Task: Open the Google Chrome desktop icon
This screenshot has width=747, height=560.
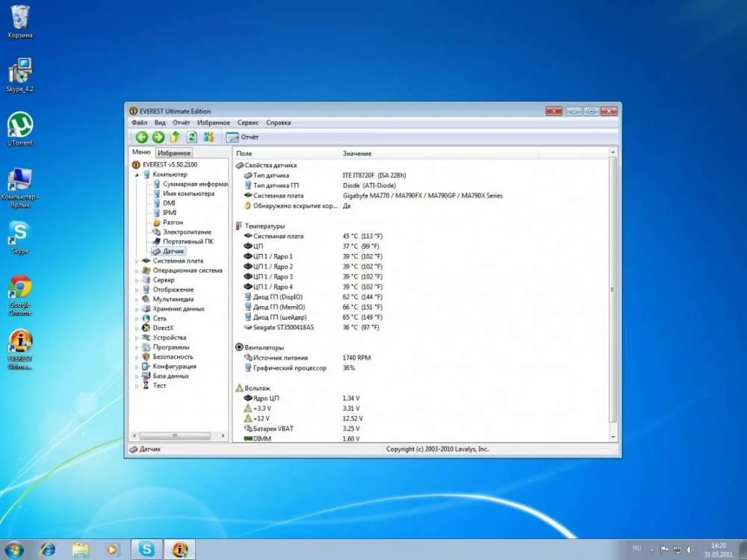Action: point(20,295)
